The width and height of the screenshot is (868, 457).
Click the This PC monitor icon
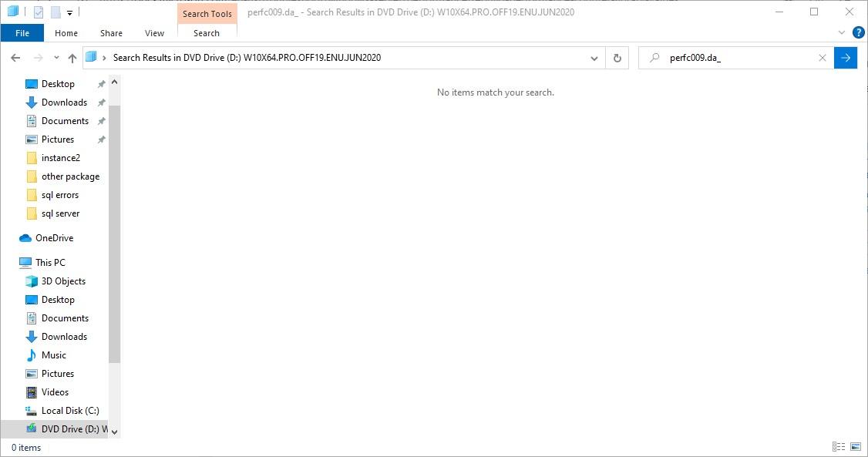[25, 263]
